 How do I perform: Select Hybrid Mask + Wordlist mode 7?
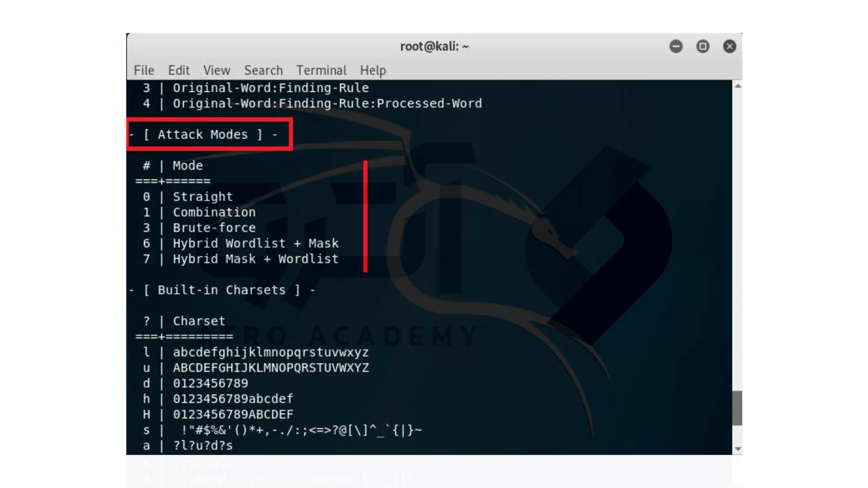[255, 258]
